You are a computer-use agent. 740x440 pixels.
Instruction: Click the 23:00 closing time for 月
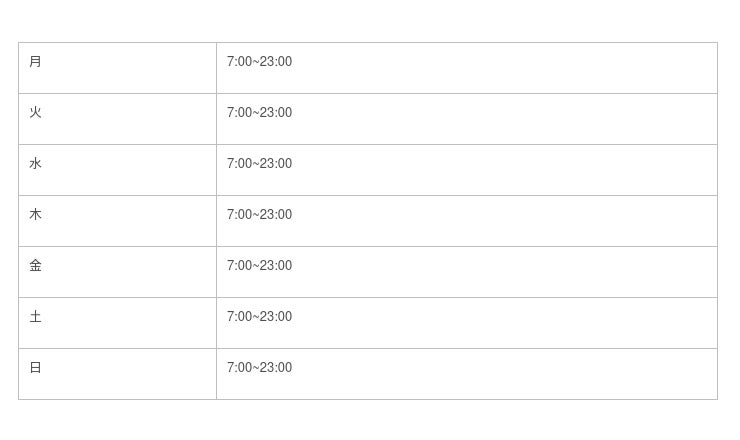pos(276,62)
